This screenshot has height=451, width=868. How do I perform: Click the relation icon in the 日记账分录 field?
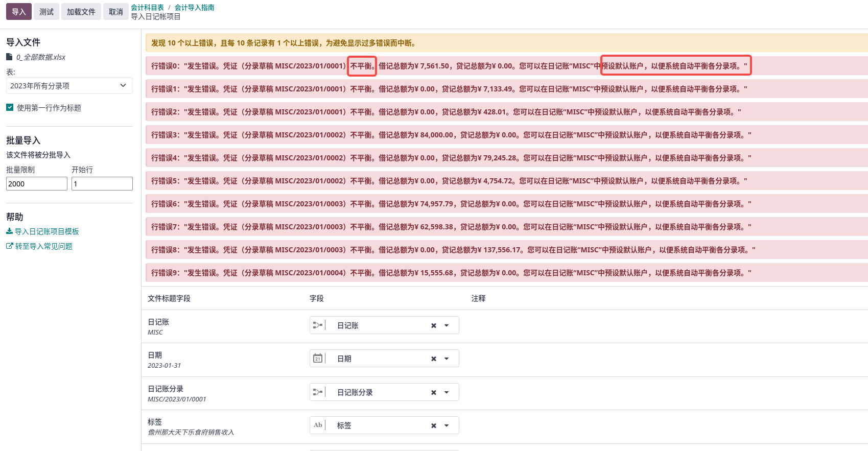coord(318,392)
